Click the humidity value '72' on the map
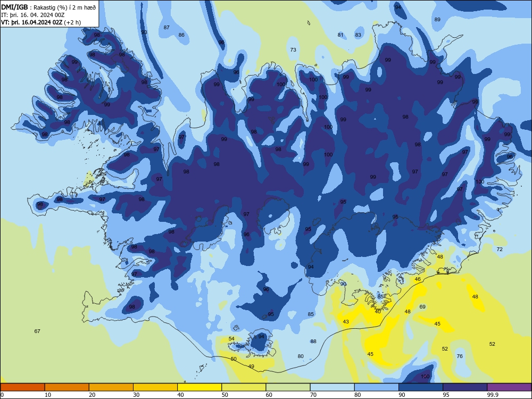Viewport: 532px width, 399px height. pos(500,249)
